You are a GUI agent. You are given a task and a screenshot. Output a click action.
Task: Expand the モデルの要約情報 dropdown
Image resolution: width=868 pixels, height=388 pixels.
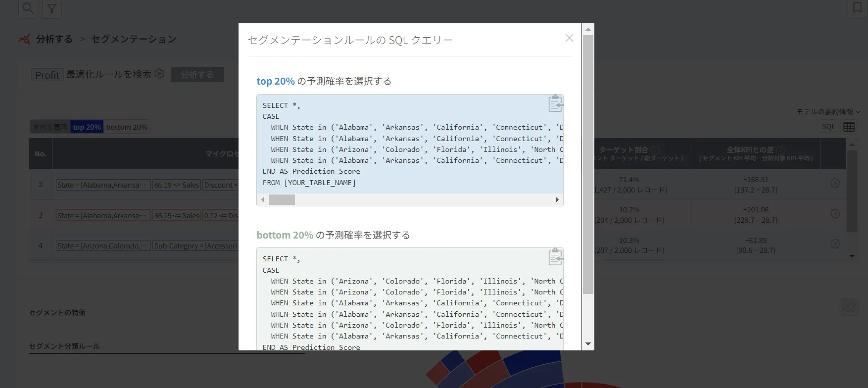click(828, 112)
